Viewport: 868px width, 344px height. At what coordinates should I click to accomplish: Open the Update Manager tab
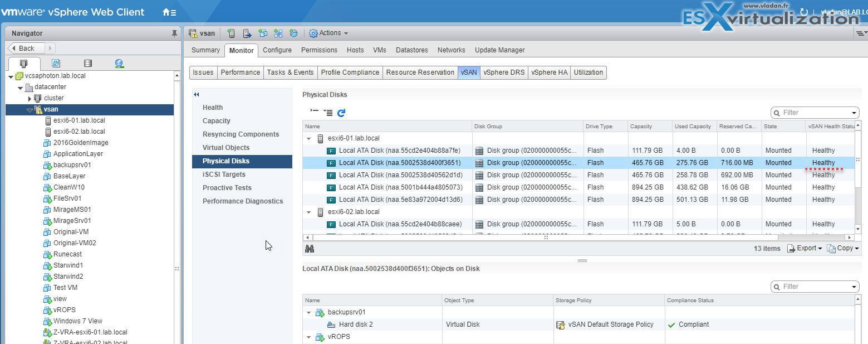(x=500, y=50)
